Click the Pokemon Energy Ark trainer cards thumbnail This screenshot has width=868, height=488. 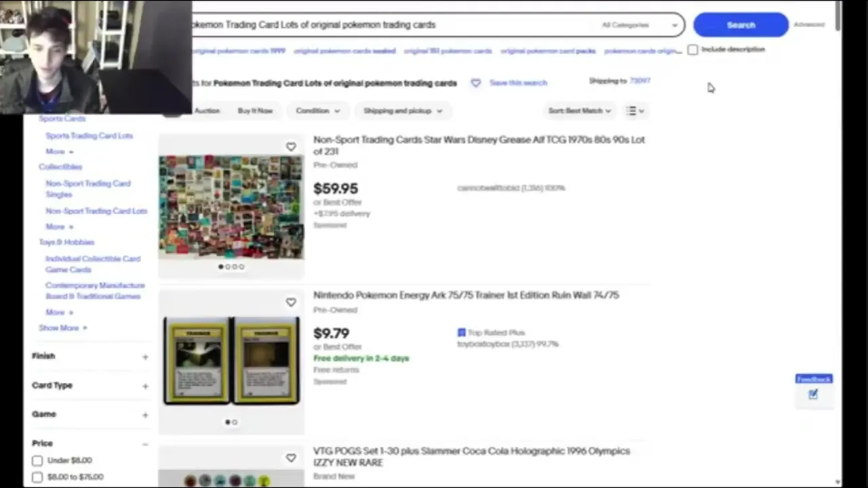click(x=231, y=361)
